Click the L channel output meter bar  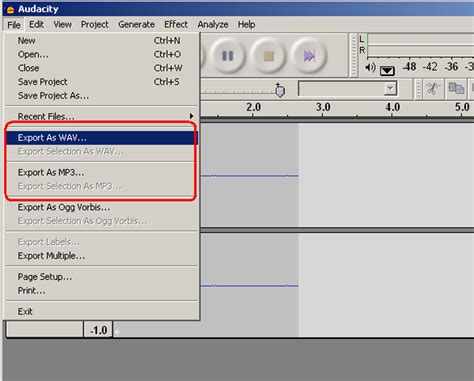420,39
